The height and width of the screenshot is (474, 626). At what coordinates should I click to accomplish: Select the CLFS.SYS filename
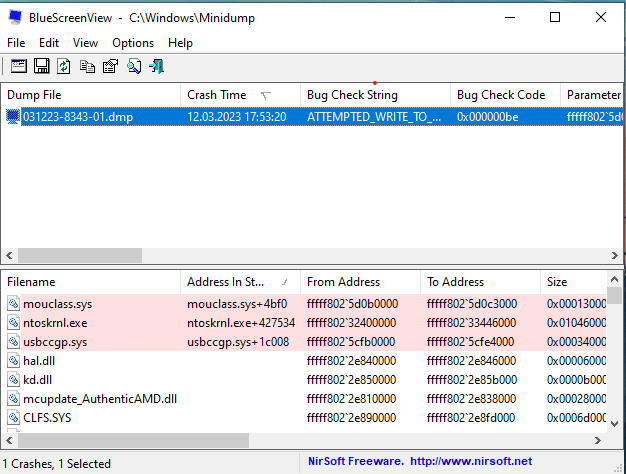pyautogui.click(x=47, y=418)
